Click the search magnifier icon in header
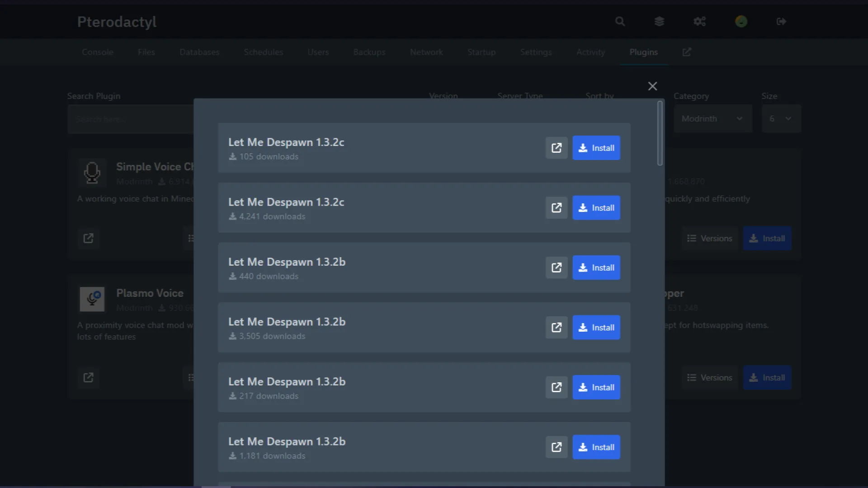 620,21
